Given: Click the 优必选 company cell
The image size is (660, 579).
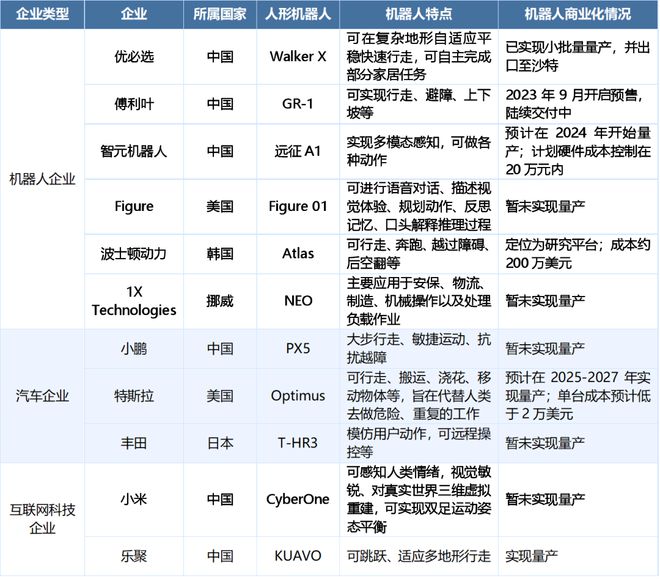Looking at the screenshot, I should coord(134,57).
